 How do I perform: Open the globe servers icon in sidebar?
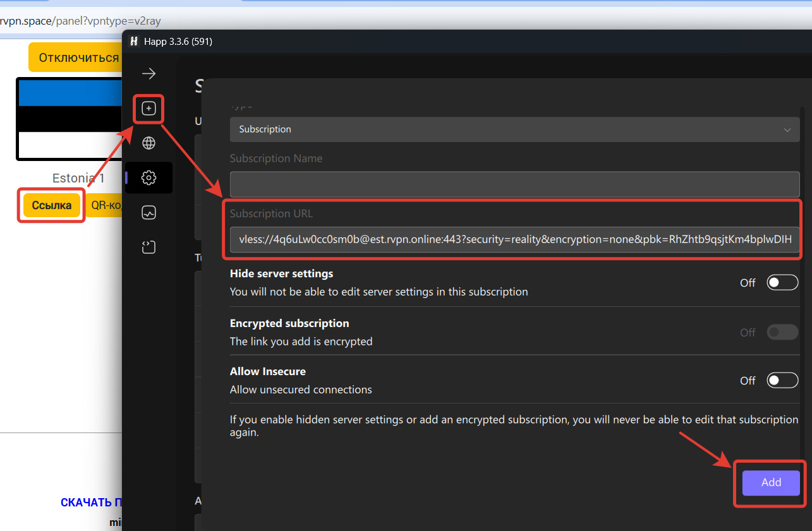(x=148, y=143)
